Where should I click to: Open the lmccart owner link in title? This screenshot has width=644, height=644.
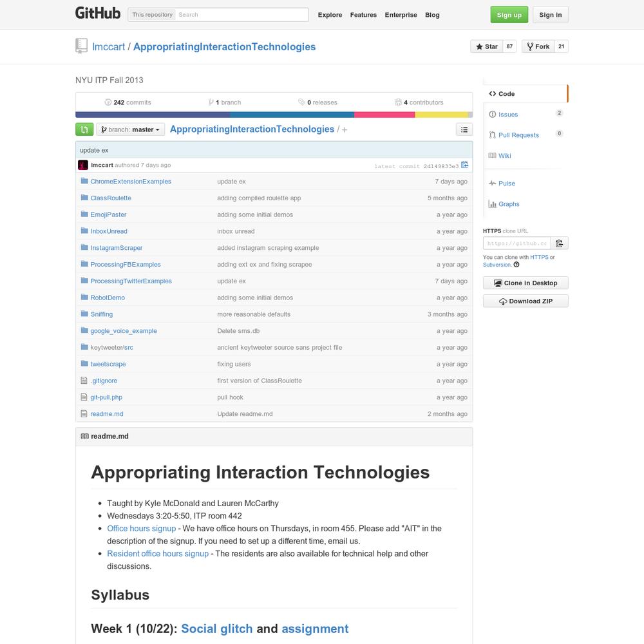point(108,47)
